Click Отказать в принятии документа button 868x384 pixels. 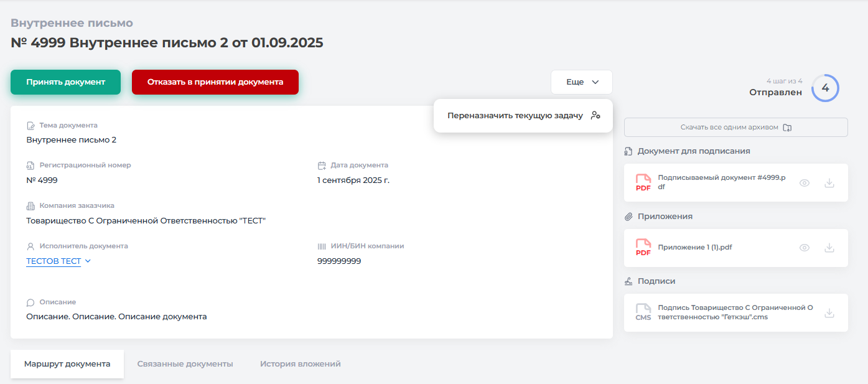click(x=215, y=82)
